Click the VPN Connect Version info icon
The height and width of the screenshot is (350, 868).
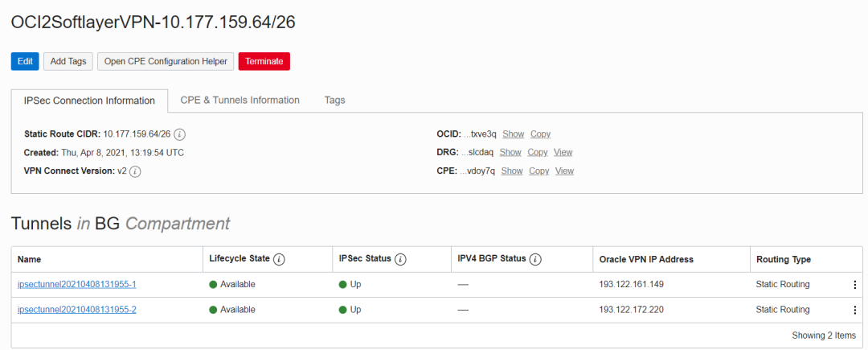click(x=135, y=171)
